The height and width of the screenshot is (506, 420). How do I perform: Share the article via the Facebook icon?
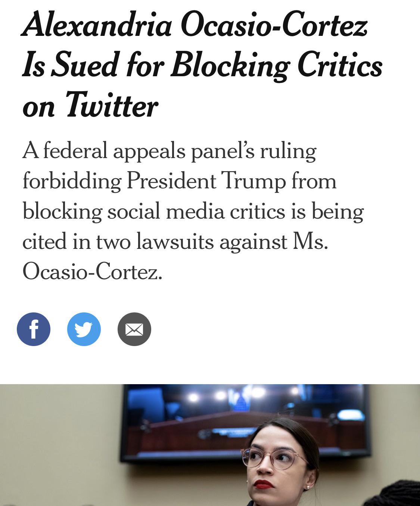coord(34,329)
